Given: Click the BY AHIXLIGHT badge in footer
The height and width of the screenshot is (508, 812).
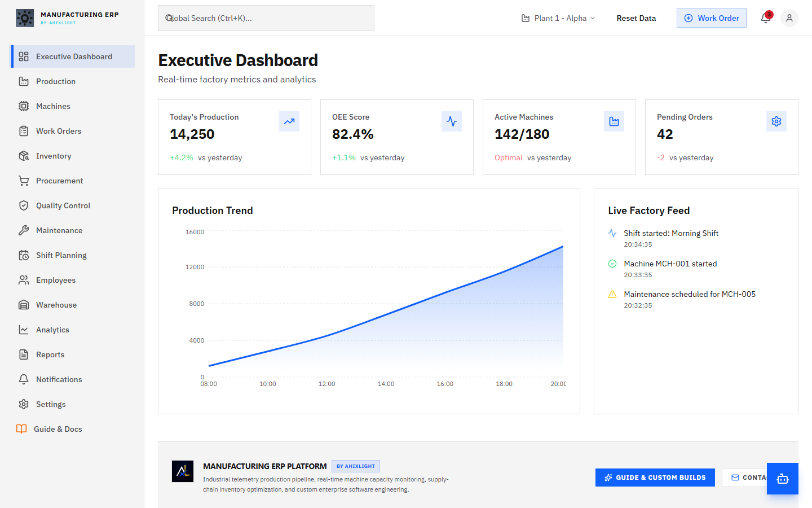Looking at the screenshot, I should 356,466.
